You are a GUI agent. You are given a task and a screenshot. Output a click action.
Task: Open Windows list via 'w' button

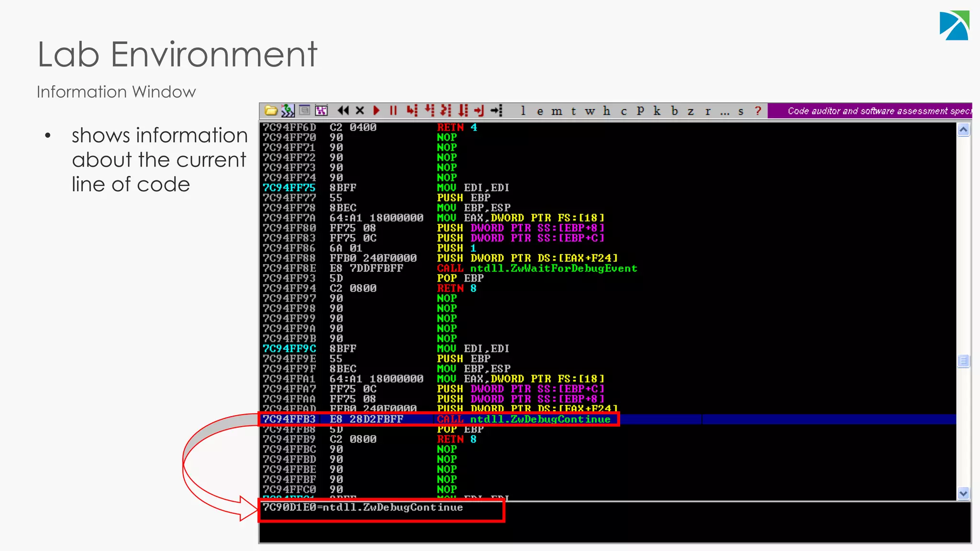[x=590, y=111]
